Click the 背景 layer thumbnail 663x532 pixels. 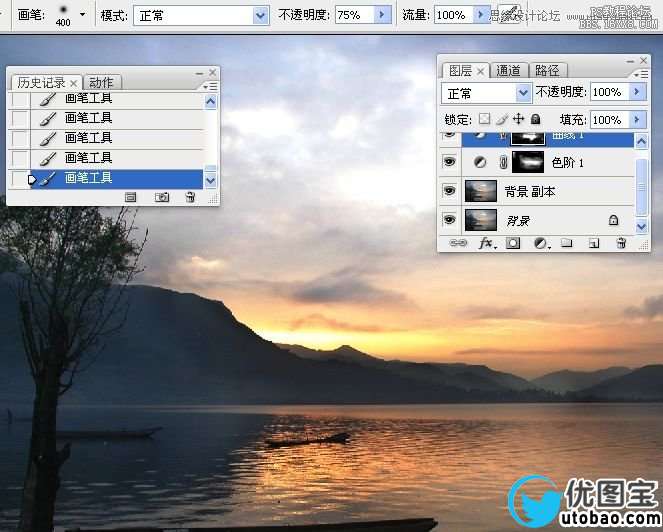pyautogui.click(x=481, y=220)
